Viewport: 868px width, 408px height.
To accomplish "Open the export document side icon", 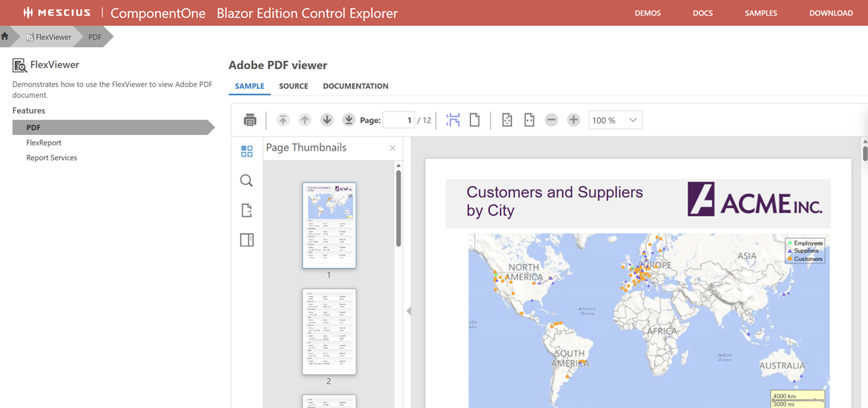I will [x=247, y=211].
